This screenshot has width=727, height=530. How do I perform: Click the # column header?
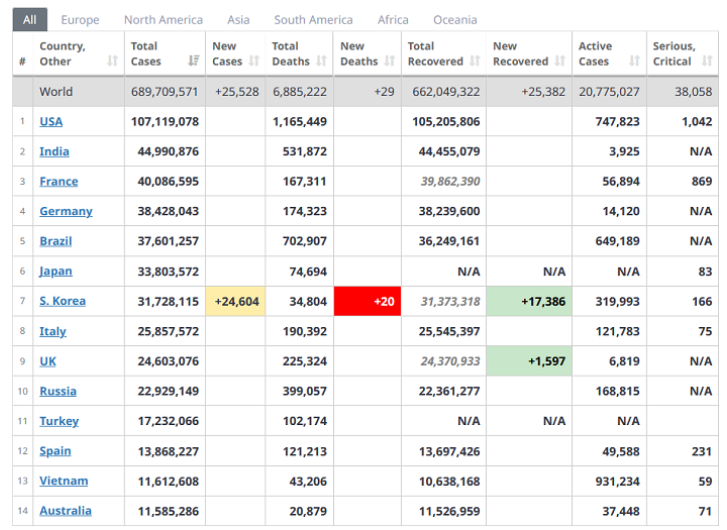point(22,62)
